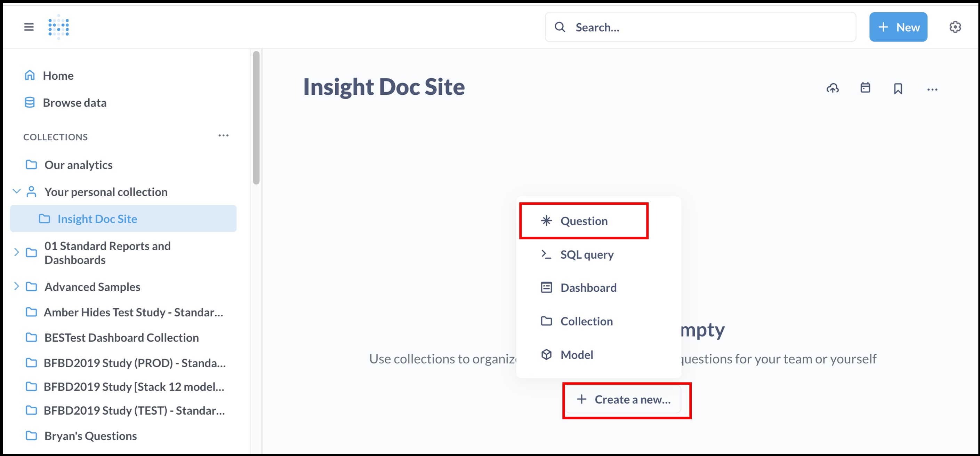Screen dimensions: 980x456
Task: Open the settings gear icon
Action: click(x=955, y=27)
